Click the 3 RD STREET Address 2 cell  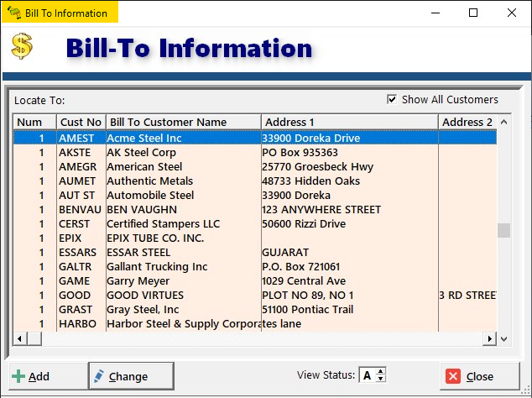(468, 295)
